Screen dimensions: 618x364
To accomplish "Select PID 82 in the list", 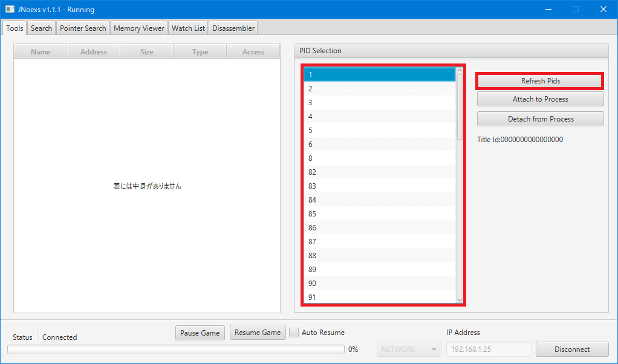I will [x=380, y=172].
